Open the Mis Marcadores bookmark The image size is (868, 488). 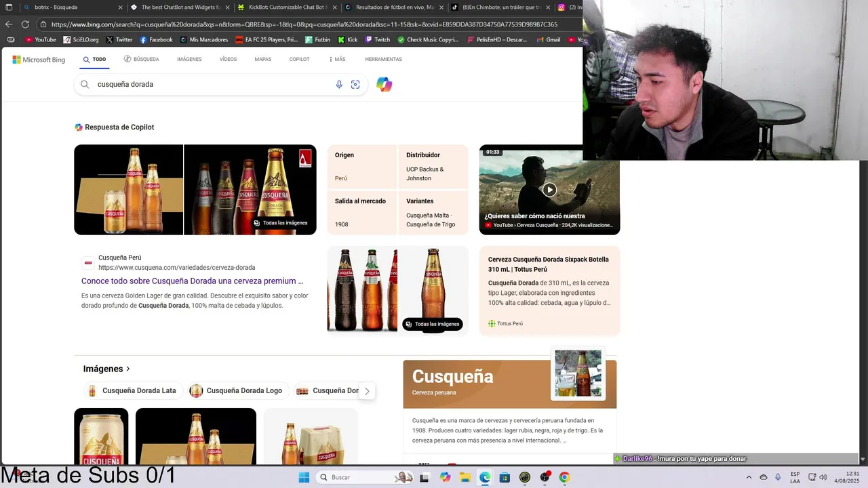pos(204,40)
